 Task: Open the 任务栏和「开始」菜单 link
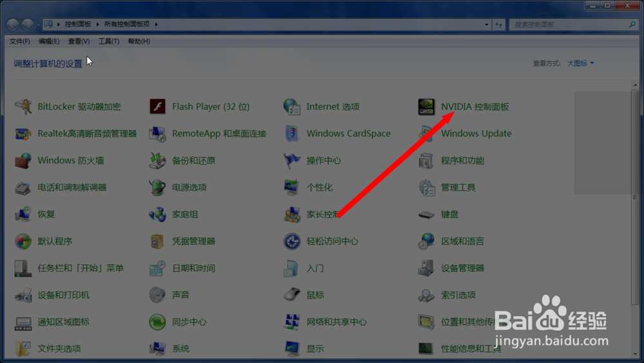click(x=80, y=268)
